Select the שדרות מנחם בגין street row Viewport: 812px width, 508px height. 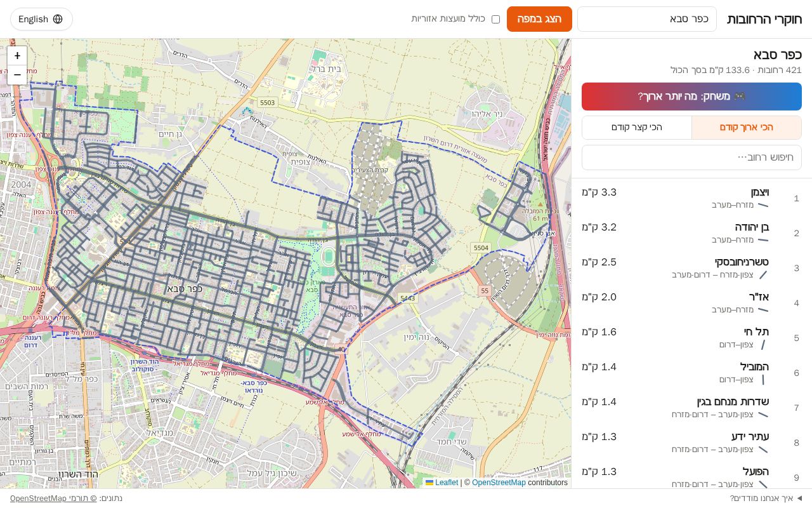click(x=691, y=408)
